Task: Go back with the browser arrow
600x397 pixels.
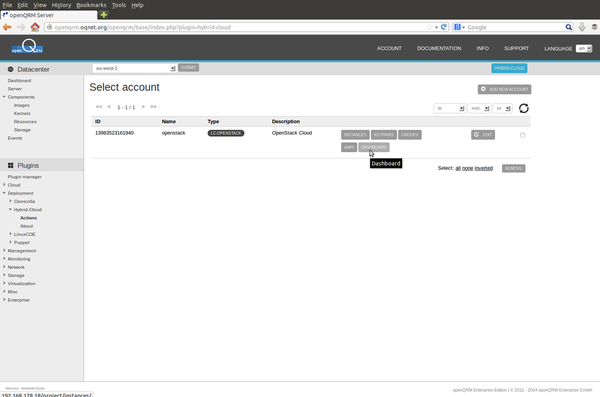Action: pyautogui.click(x=7, y=27)
